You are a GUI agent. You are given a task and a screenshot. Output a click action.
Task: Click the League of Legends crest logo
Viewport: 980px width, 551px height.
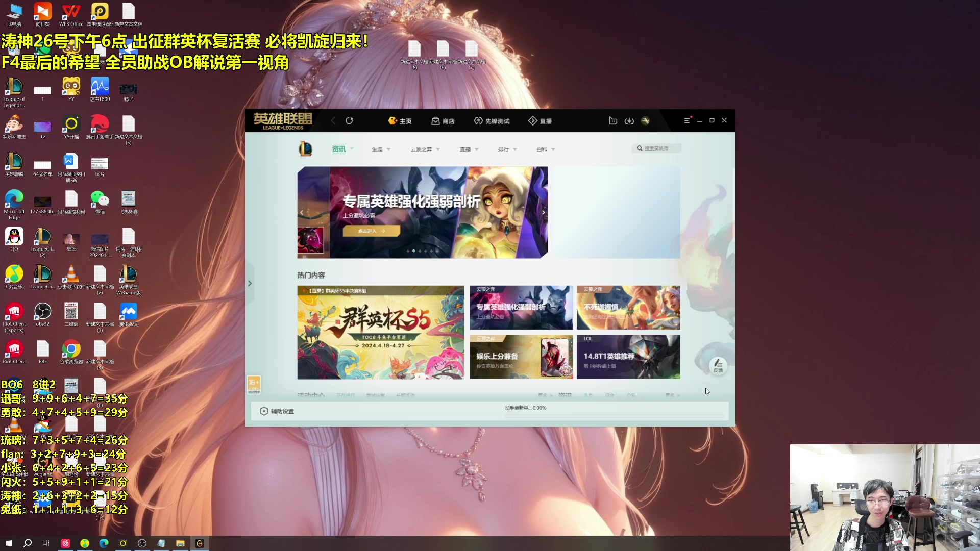[x=305, y=149]
